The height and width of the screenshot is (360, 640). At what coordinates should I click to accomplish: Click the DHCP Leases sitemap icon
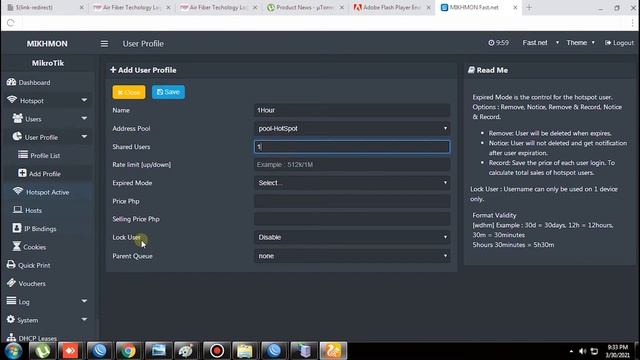(11, 338)
